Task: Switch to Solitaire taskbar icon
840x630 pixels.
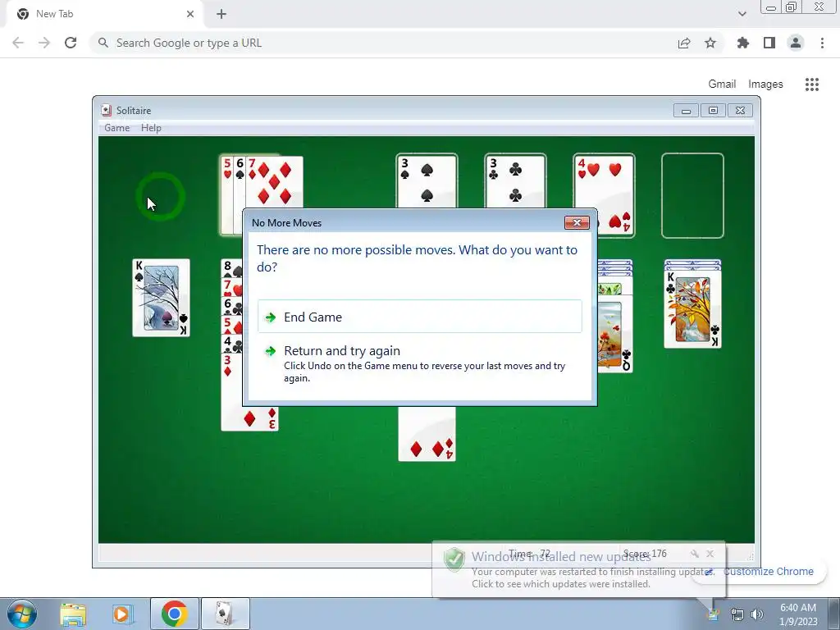Action: coord(225,614)
